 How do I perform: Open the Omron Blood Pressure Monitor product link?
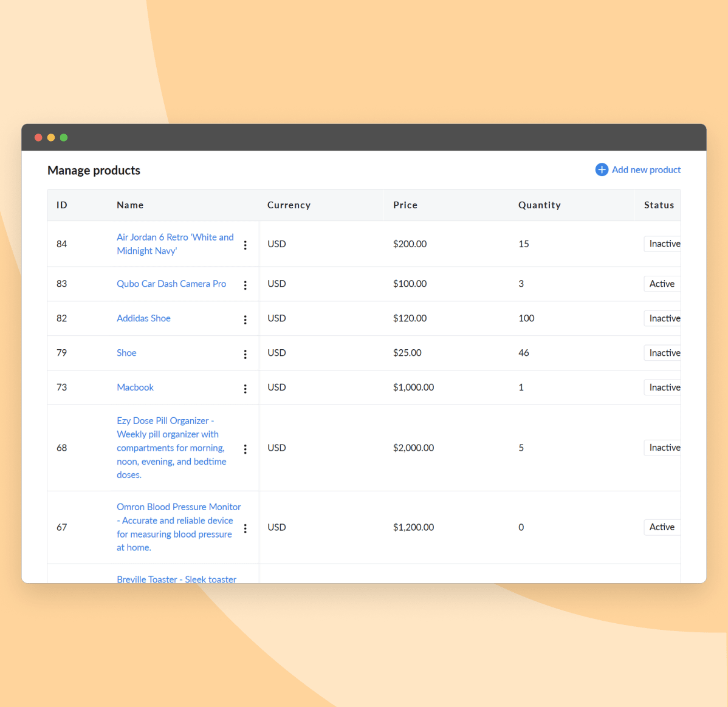[x=179, y=527]
